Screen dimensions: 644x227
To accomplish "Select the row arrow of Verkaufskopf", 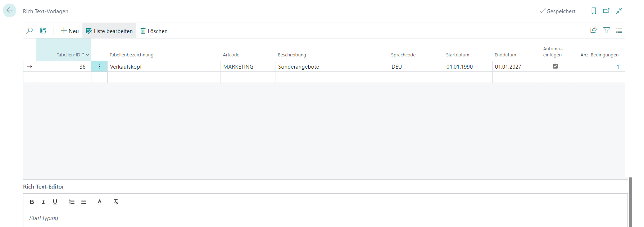I will (30, 66).
